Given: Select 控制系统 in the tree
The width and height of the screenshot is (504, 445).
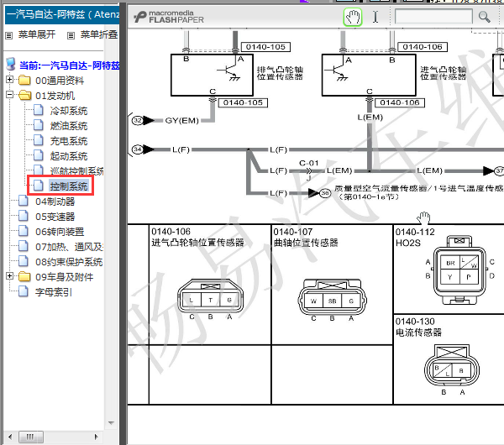Looking at the screenshot, I should [x=69, y=186].
